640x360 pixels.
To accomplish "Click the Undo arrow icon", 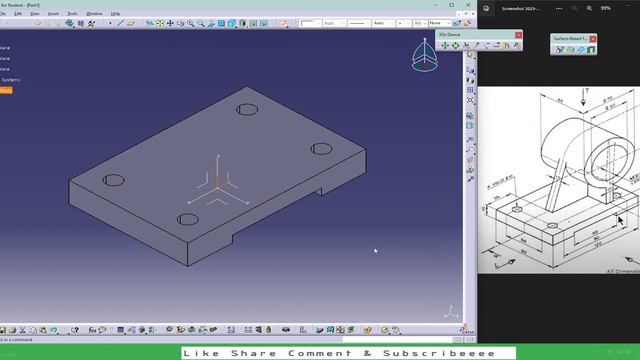I will (x=53, y=330).
